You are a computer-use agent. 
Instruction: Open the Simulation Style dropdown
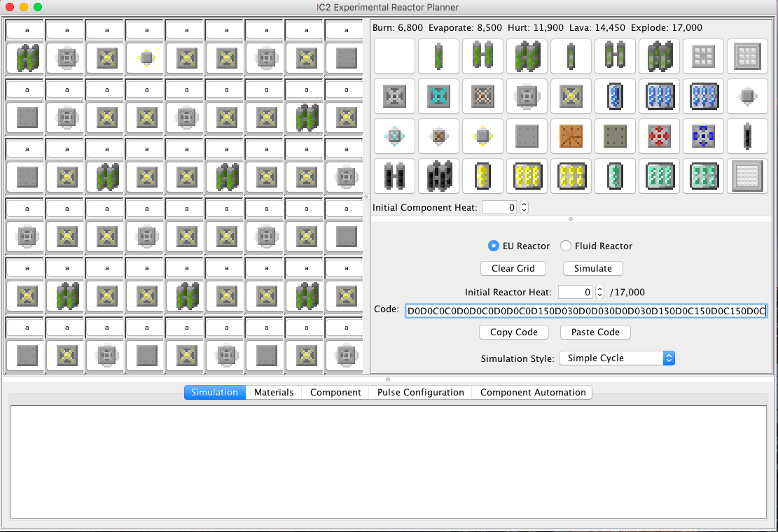point(616,358)
